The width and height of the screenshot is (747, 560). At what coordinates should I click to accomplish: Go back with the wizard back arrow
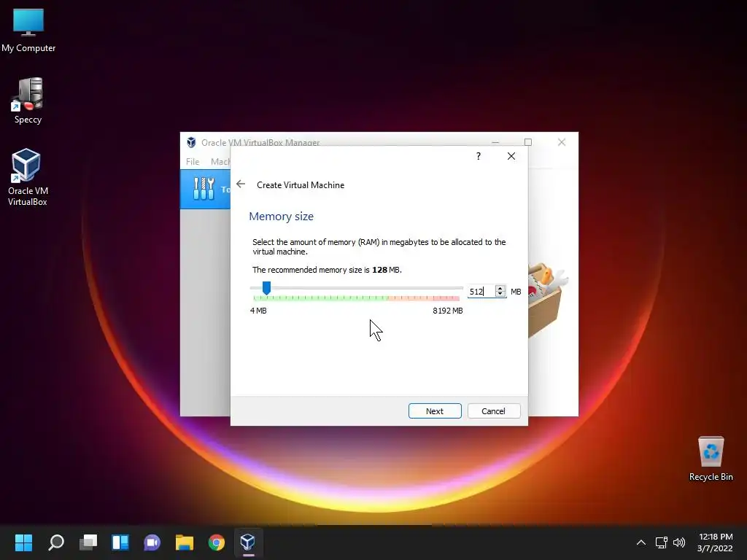point(241,184)
